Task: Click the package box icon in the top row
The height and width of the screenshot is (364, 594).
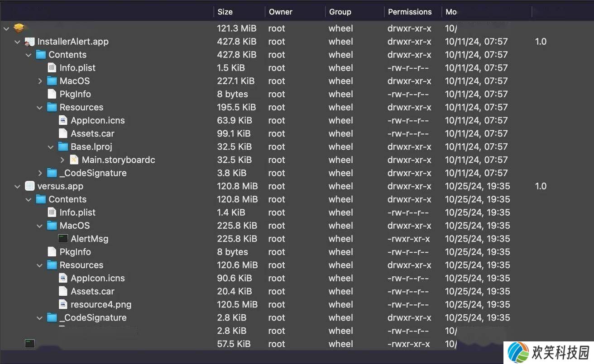Action: click(x=19, y=28)
